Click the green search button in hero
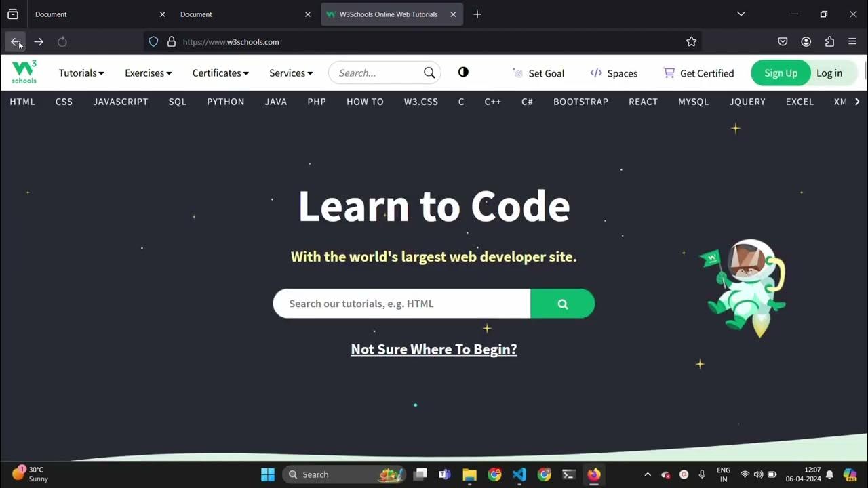868x488 pixels. (x=562, y=304)
